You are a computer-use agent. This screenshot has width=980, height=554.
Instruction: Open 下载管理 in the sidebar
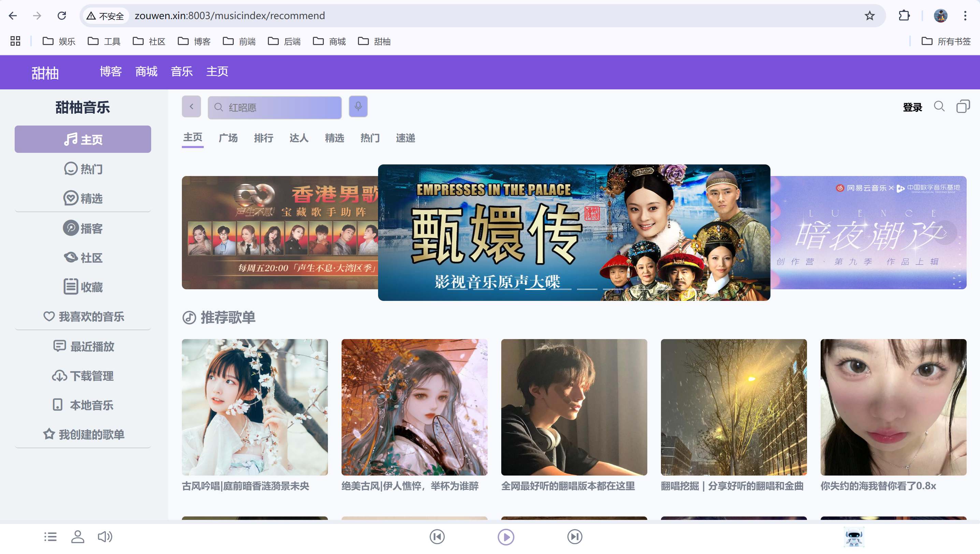click(x=83, y=376)
